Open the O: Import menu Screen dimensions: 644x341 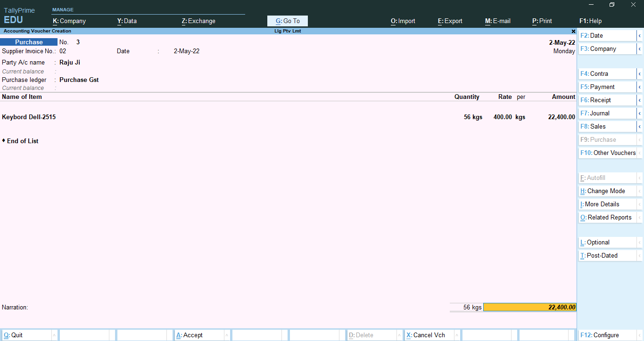(x=403, y=21)
